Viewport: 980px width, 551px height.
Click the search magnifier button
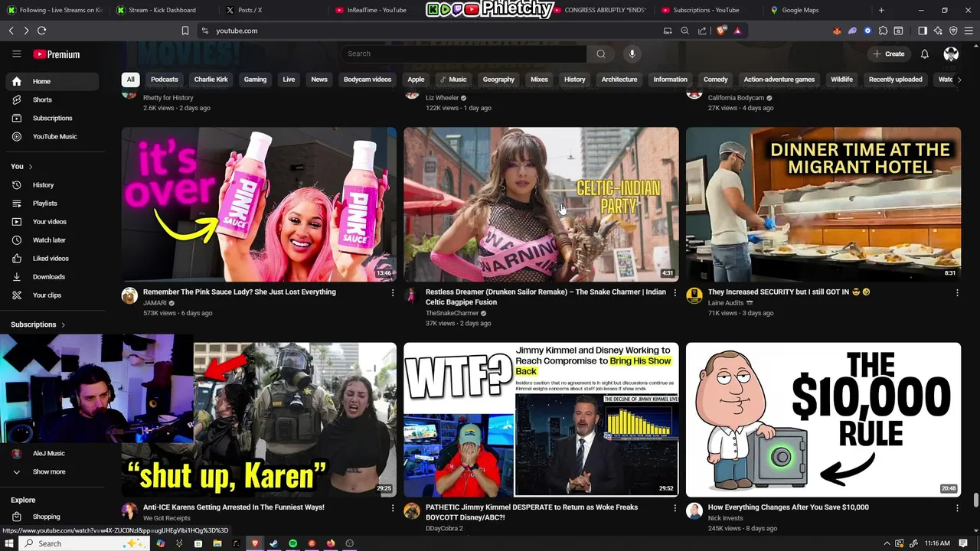[x=601, y=54]
